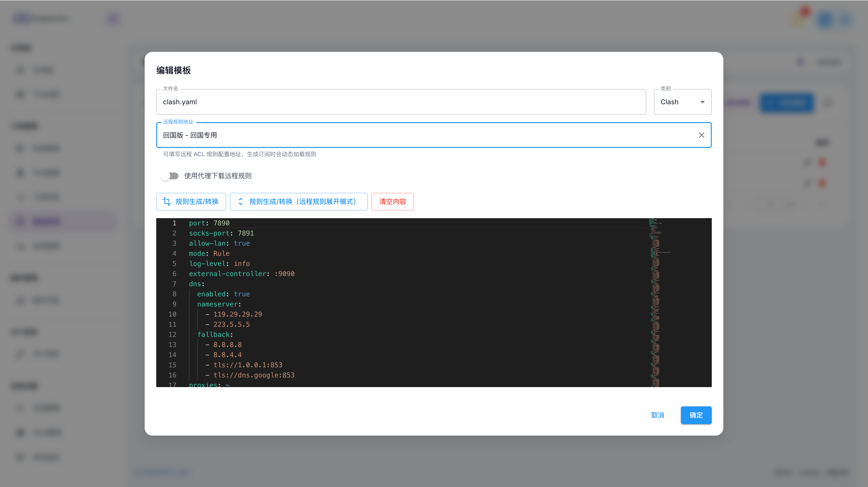
Task: Click the '223.5.5.5' entry
Action: tap(231, 324)
